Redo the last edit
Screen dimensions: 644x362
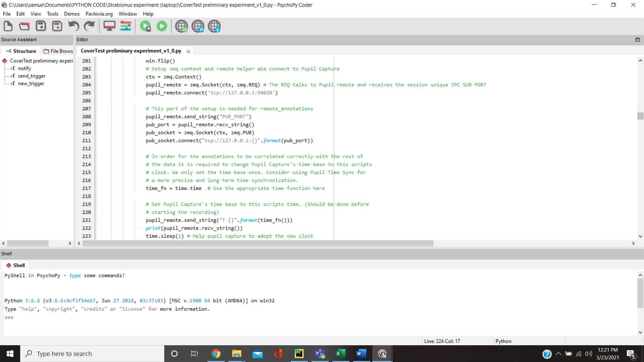coord(90,26)
